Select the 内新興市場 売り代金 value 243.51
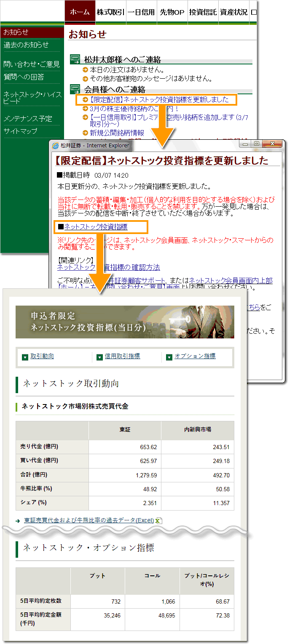 [221, 447]
